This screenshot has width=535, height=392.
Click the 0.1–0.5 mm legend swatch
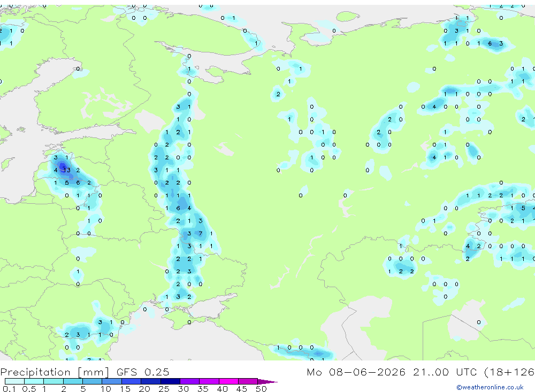pos(14,381)
